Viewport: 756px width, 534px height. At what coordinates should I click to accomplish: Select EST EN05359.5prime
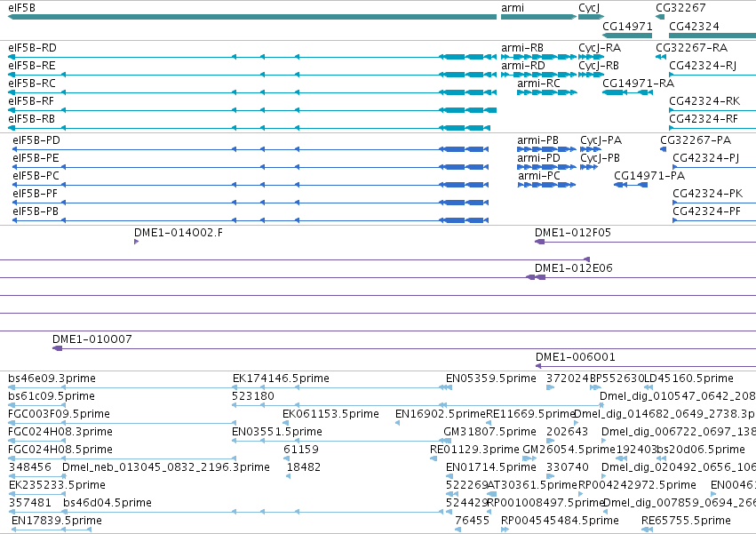coord(449,387)
